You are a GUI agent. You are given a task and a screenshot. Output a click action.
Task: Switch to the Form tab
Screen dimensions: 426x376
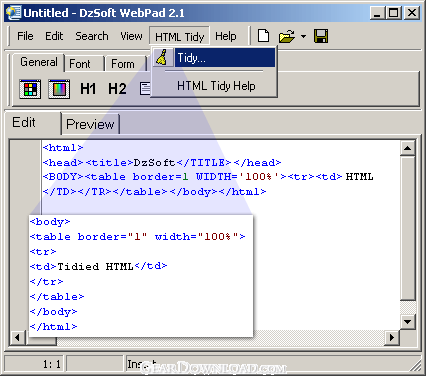[x=123, y=64]
